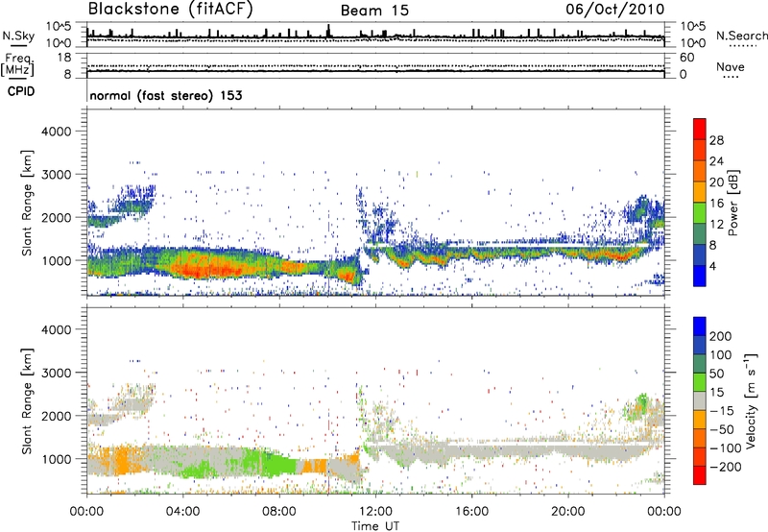768x532 pixels.
Task: Click the '16' tick on power scale
Action: pos(716,204)
